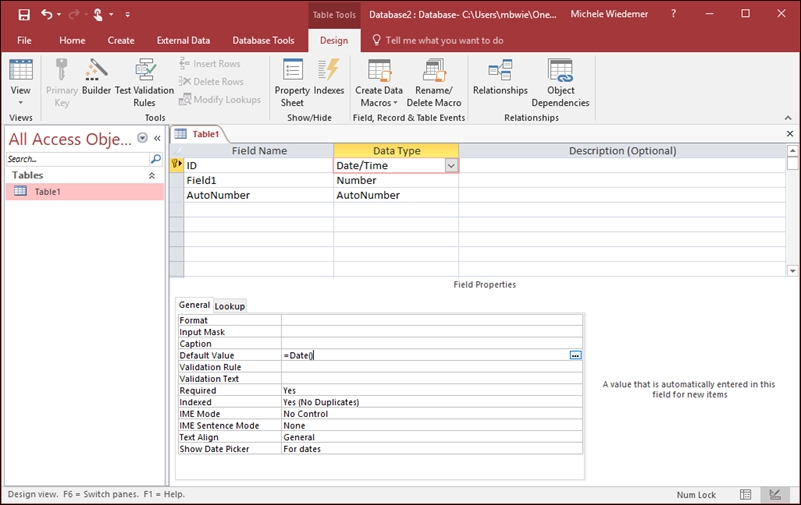The height and width of the screenshot is (505, 801).
Task: Click the Michele Wiedemer account name
Action: click(x=609, y=14)
